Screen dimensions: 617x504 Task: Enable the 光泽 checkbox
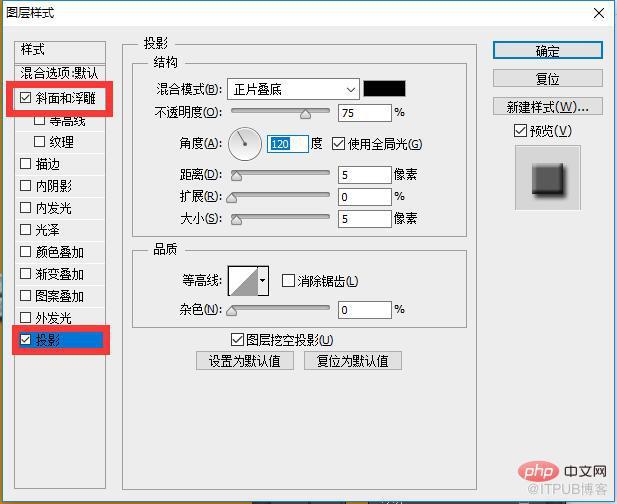26,230
